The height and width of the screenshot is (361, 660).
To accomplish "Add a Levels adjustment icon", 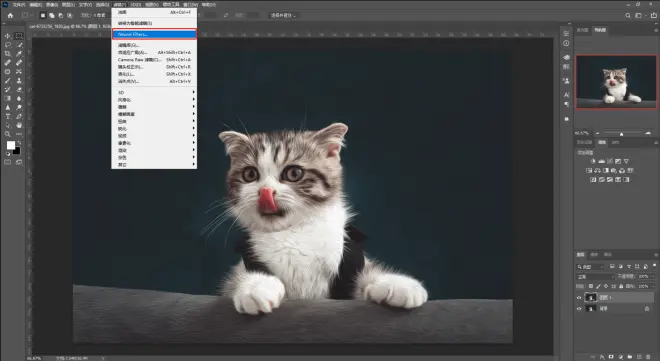I will coord(601,161).
